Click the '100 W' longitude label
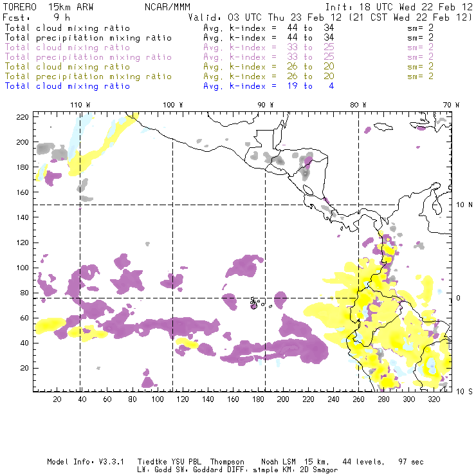 click(173, 105)
